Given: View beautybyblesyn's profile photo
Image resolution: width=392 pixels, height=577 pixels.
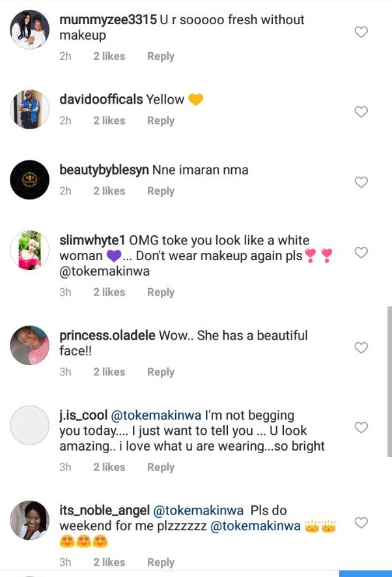Looking at the screenshot, I should click(30, 180).
